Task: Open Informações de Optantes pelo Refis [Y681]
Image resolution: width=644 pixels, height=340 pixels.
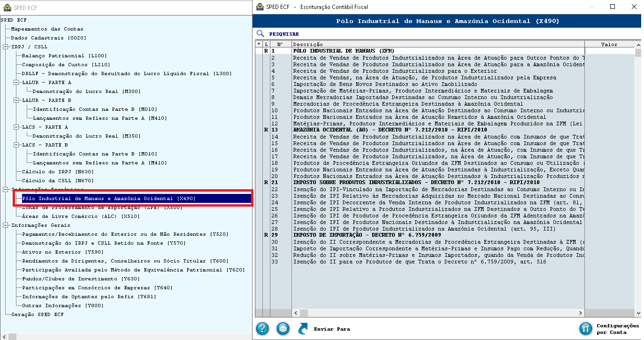Action: (x=89, y=296)
